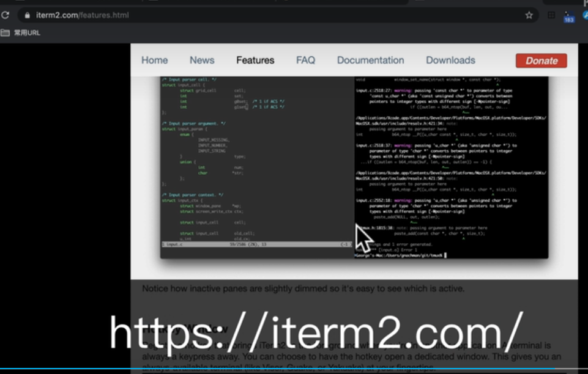588x374 pixels.
Task: Navigate to Documentation
Action: click(x=371, y=61)
